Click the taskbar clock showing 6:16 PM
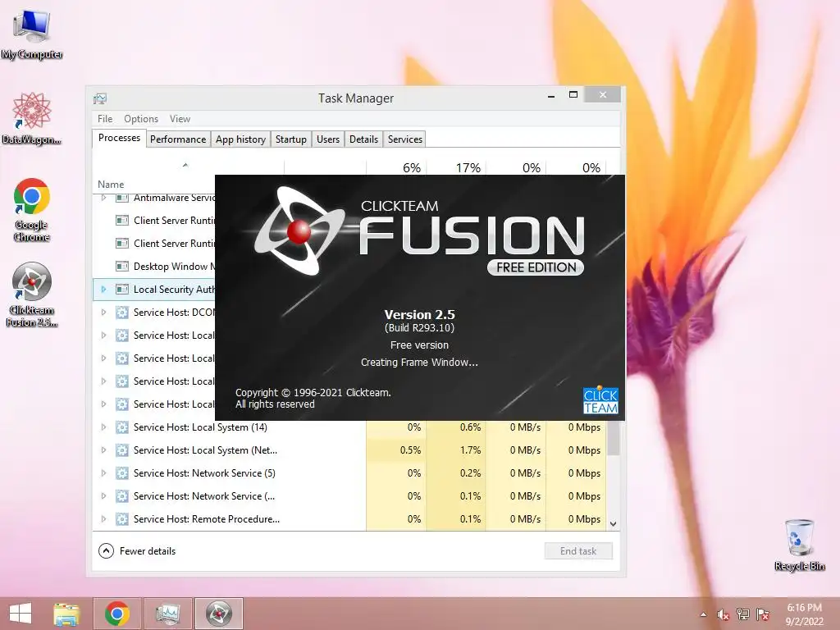This screenshot has height=630, width=840. click(x=804, y=614)
